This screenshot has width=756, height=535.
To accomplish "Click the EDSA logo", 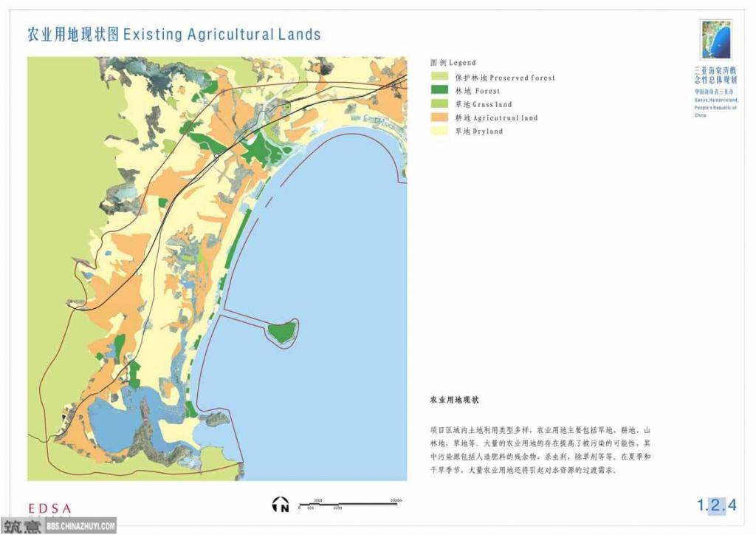I will coord(49,508).
